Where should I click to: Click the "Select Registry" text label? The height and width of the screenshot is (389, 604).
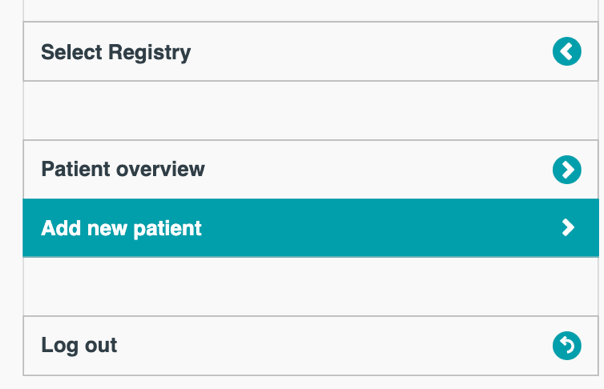point(116,52)
